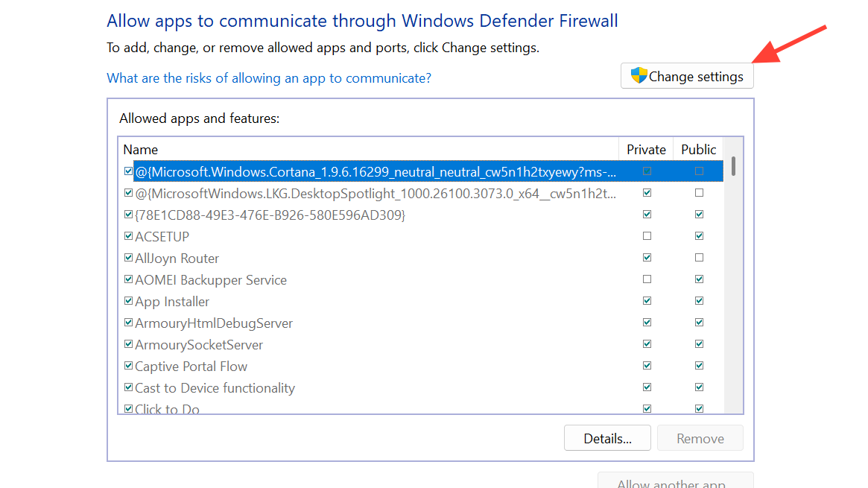
Task: Select the AllJoyn Router row name
Action: coord(177,259)
